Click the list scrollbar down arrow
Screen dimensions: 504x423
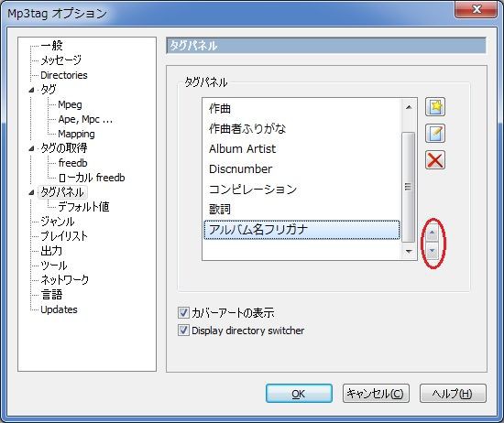point(409,251)
